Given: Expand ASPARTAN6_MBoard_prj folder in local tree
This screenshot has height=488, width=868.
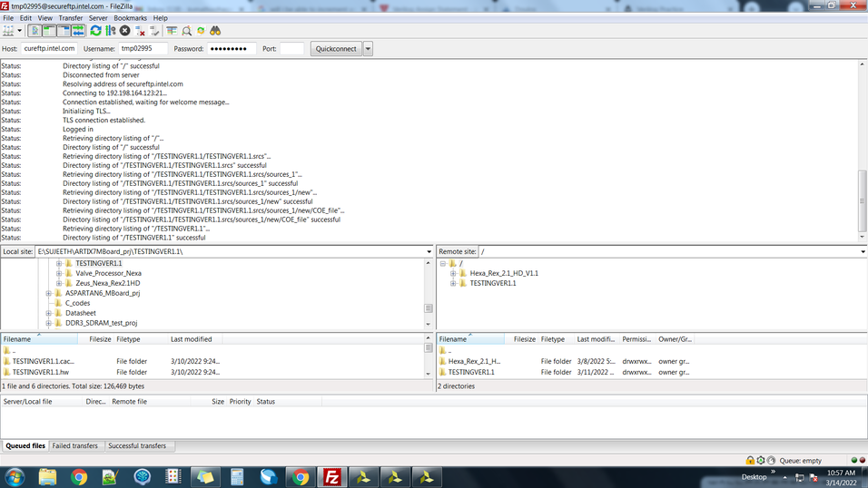Looking at the screenshot, I should coord(49,293).
